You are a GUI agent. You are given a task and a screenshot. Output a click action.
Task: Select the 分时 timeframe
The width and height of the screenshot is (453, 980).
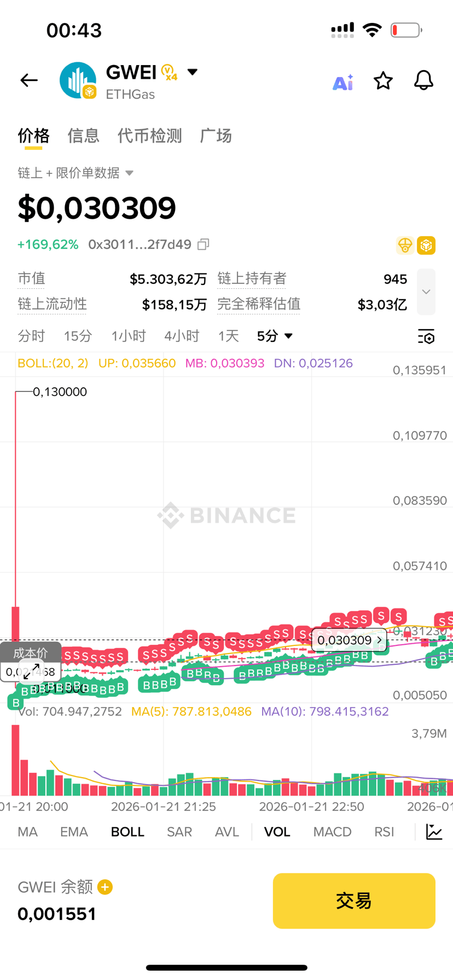click(x=31, y=336)
